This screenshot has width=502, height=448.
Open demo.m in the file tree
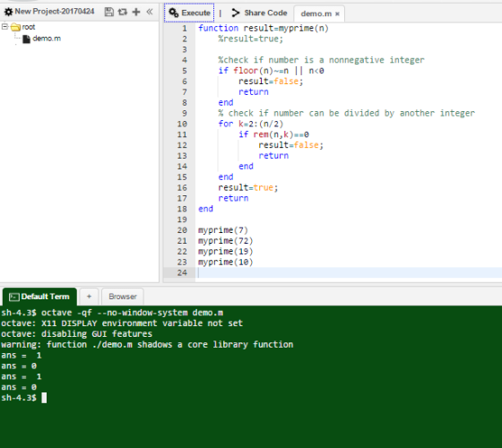point(47,39)
